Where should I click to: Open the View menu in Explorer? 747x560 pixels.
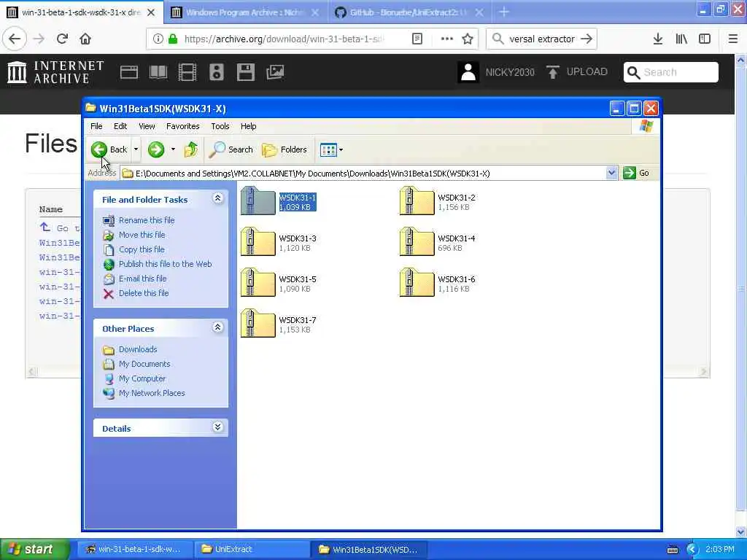tap(147, 126)
